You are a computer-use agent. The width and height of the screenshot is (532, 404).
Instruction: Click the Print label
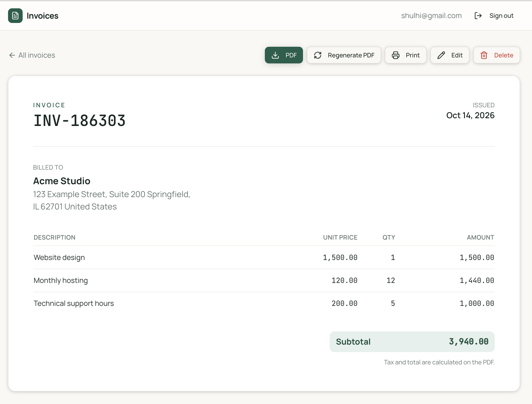[x=413, y=55]
